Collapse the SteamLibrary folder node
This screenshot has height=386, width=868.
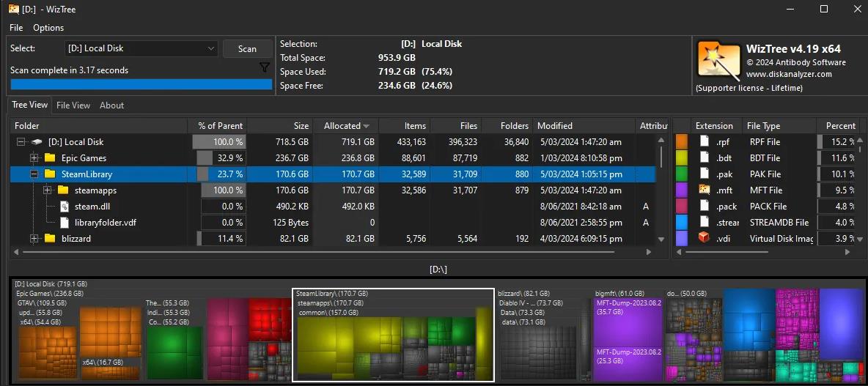pyautogui.click(x=34, y=174)
